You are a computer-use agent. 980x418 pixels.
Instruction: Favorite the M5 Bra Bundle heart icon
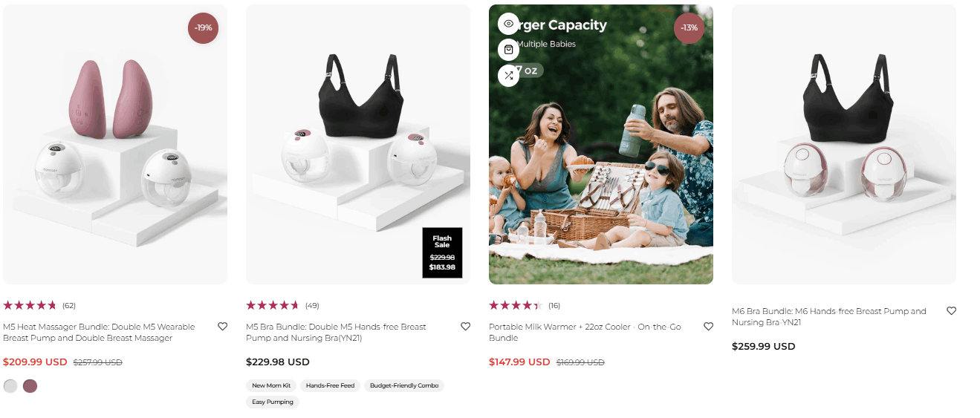[465, 327]
